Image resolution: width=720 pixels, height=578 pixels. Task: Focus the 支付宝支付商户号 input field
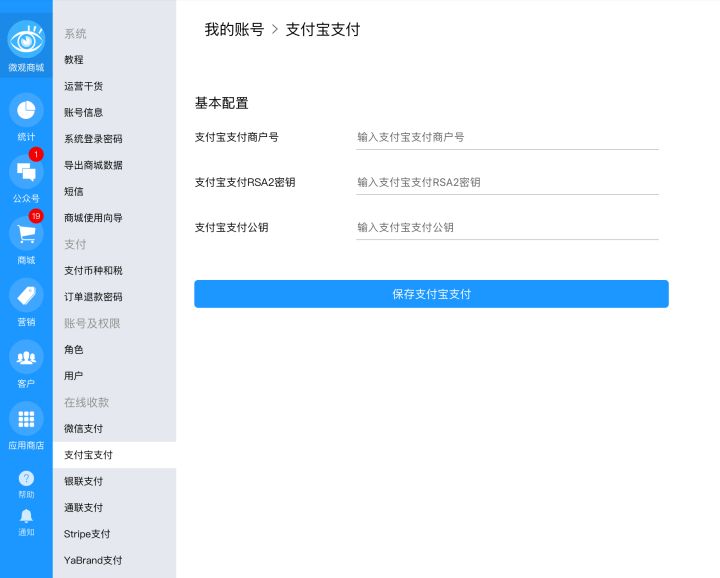coord(507,137)
